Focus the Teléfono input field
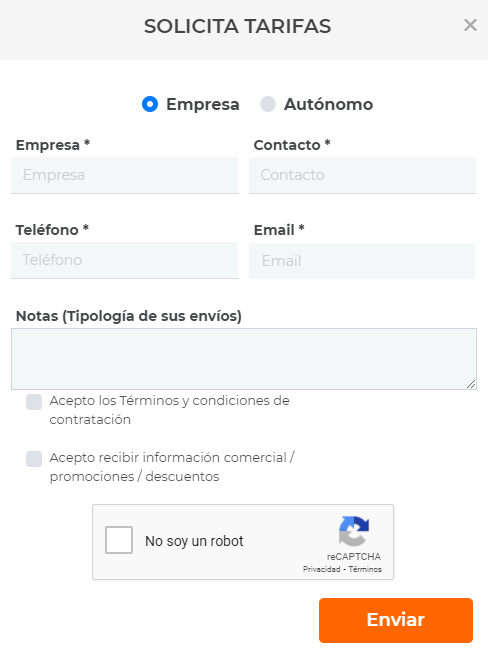This screenshot has height=665, width=488. pyautogui.click(x=125, y=260)
